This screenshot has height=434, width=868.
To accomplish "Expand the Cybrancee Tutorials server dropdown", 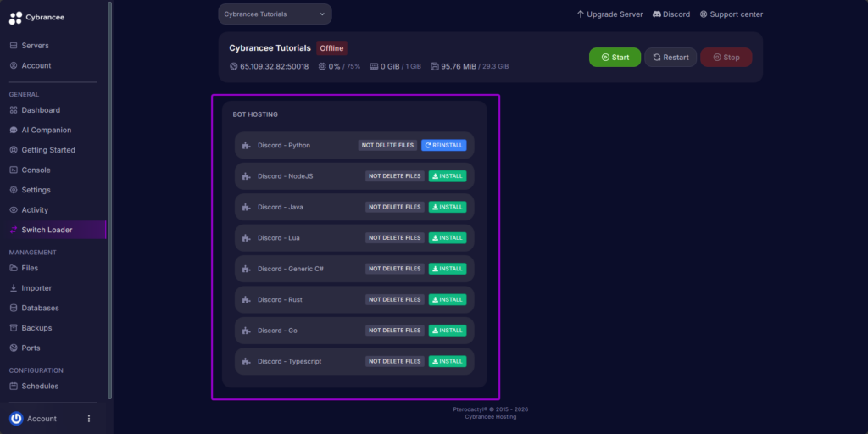I will click(x=275, y=14).
